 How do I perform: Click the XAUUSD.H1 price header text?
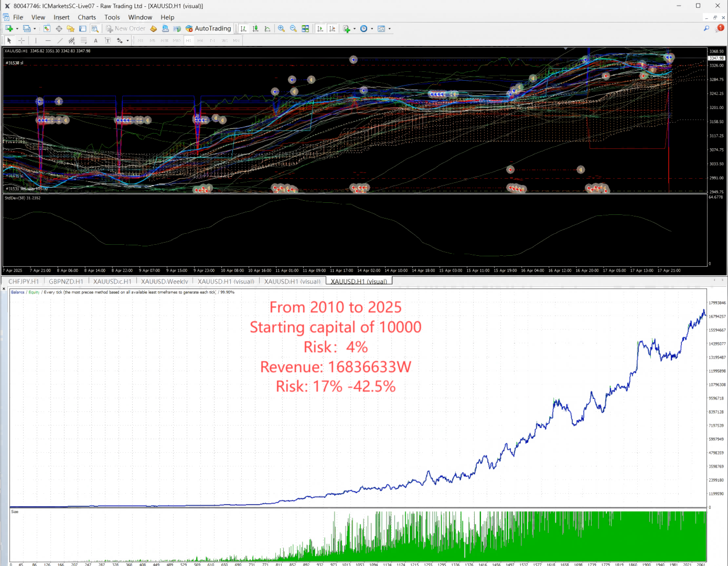[x=47, y=51]
